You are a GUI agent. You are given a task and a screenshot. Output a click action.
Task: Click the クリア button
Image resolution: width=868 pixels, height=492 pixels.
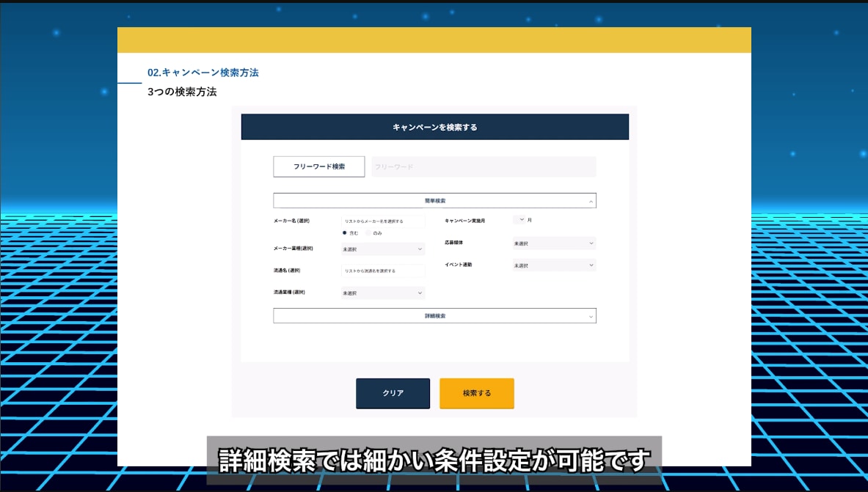click(393, 394)
